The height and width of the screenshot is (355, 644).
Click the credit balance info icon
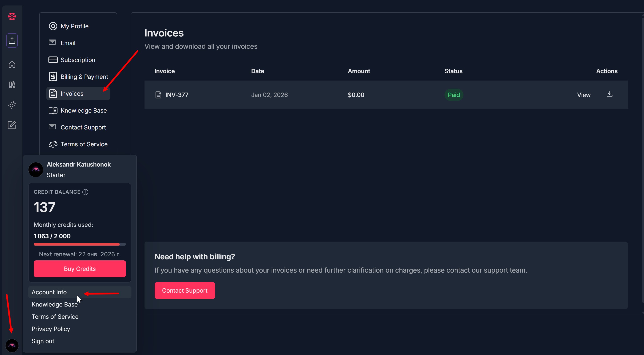point(85,192)
